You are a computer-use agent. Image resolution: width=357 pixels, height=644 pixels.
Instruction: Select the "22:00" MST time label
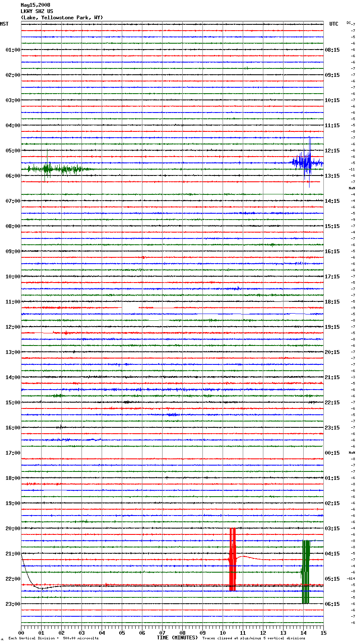[x=13, y=579]
